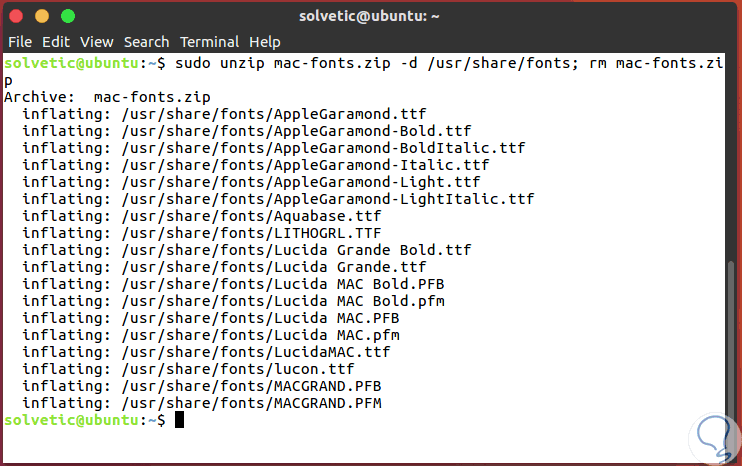Open the Edit menu
Image resolution: width=742 pixels, height=466 pixels.
(x=56, y=42)
